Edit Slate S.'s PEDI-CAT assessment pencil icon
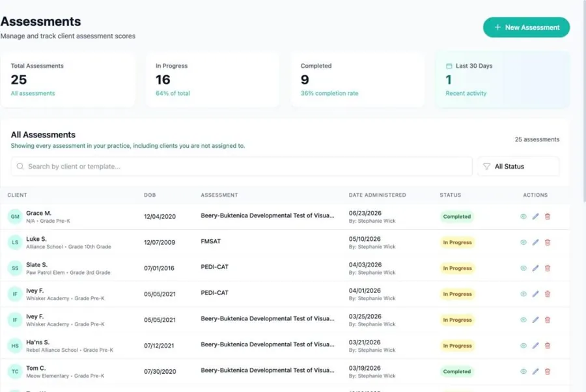586x392 pixels. tap(536, 268)
